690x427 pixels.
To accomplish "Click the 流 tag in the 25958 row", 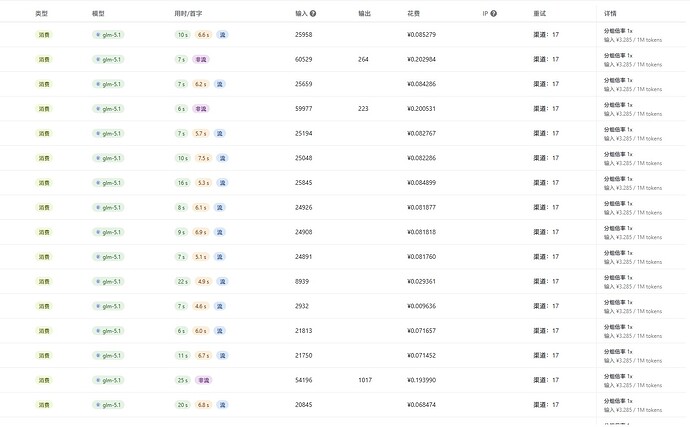I will pyautogui.click(x=223, y=35).
